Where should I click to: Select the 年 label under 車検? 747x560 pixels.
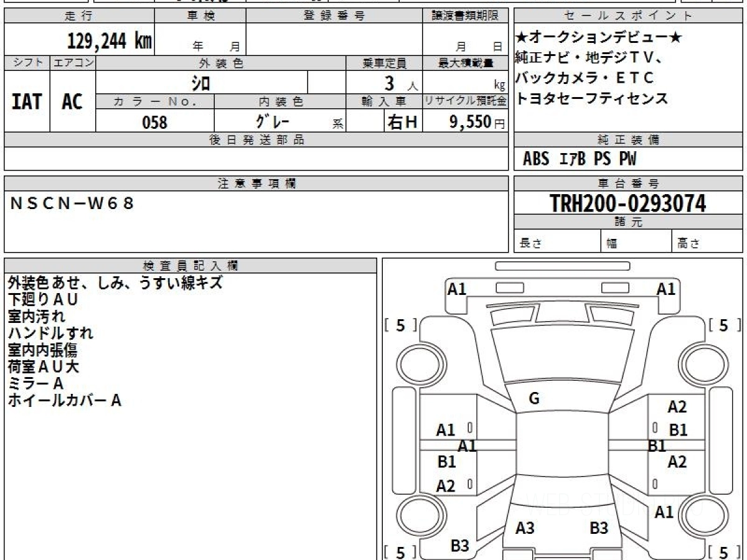[x=198, y=46]
